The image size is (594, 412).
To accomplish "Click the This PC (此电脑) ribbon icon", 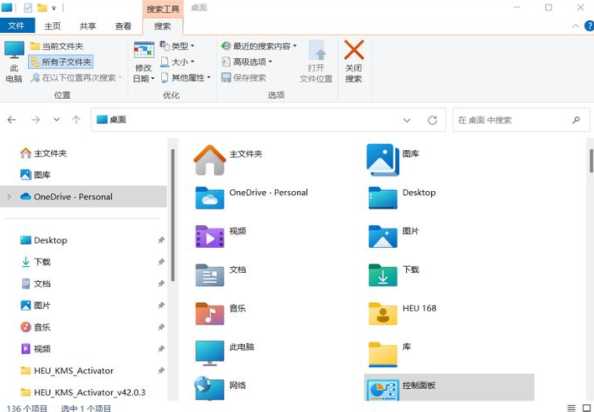I will tap(14, 62).
